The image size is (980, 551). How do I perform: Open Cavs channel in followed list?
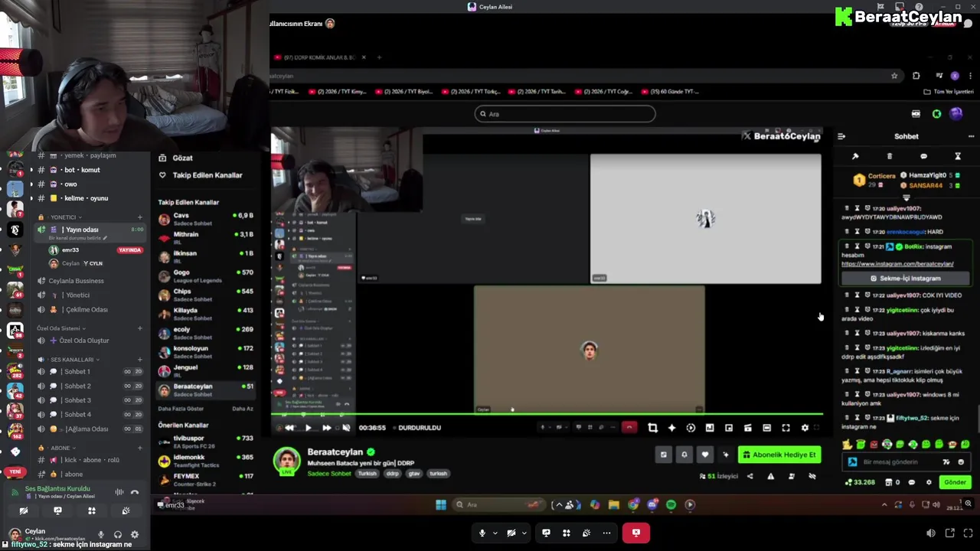coord(205,219)
